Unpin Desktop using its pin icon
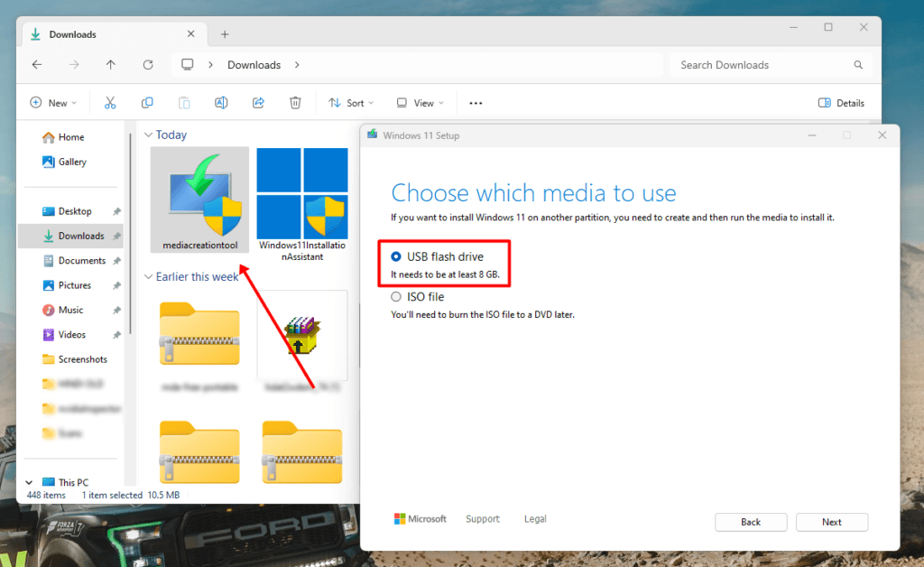Viewport: 924px width, 567px height. (116, 211)
